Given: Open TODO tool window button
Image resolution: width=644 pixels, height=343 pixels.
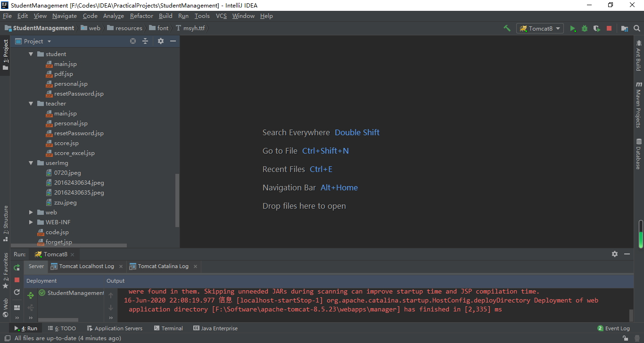Looking at the screenshot, I should coord(61,328).
